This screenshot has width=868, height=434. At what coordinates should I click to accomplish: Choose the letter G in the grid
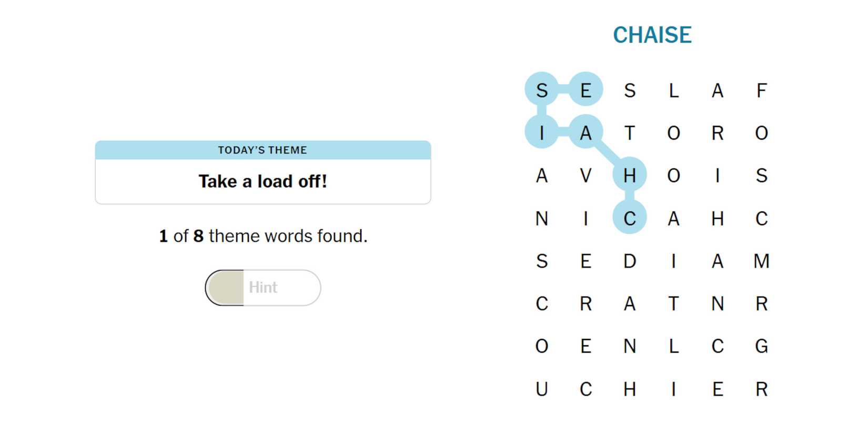[761, 346]
